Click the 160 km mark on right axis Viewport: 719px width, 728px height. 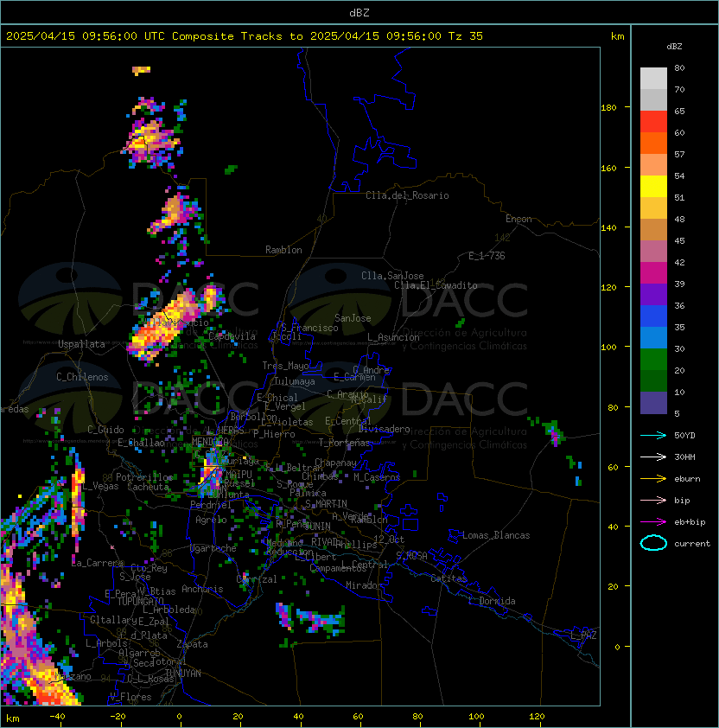pos(608,168)
